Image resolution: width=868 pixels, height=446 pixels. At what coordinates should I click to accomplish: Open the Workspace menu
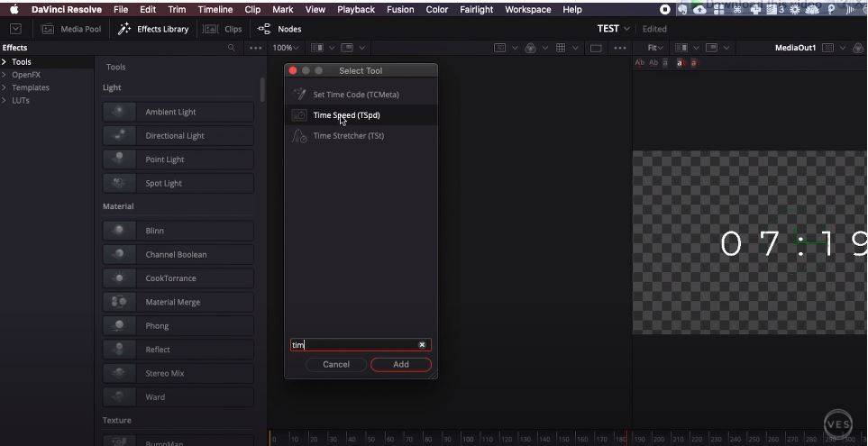pyautogui.click(x=527, y=9)
